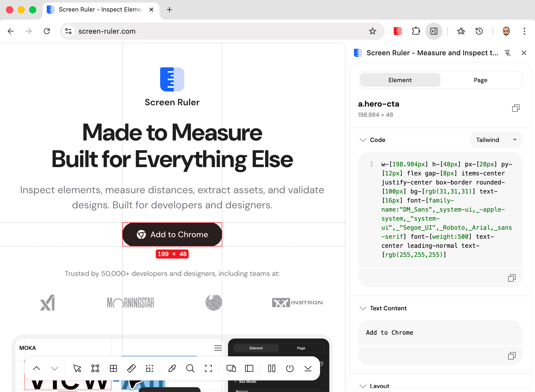This screenshot has height=392, width=535.
Task: Click the Add to Chrome button
Action: coord(172,234)
